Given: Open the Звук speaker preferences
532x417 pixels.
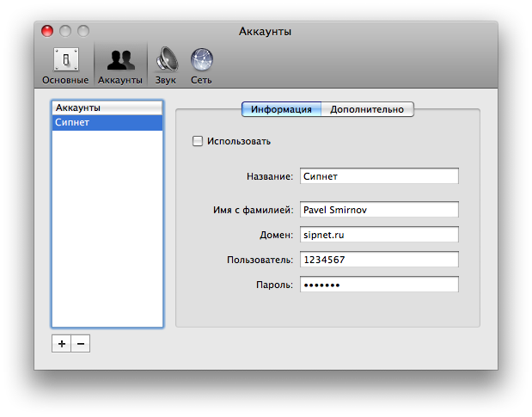Looking at the screenshot, I should pos(166,65).
